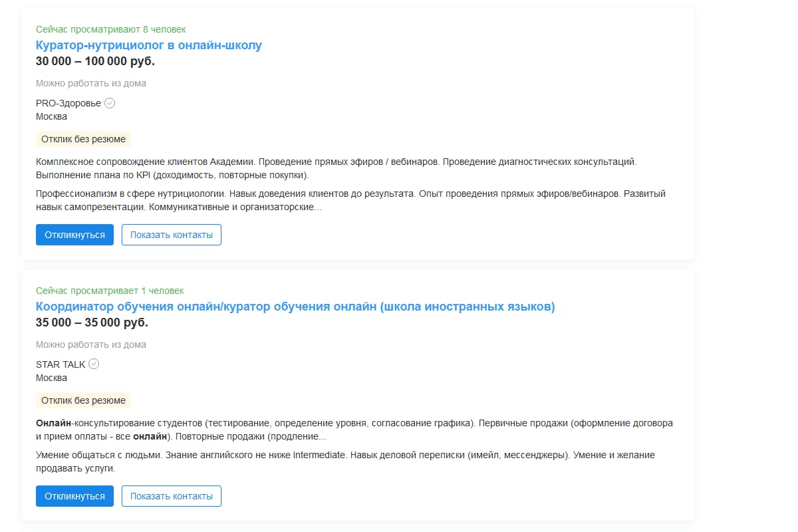Select the Отклик без резюме badge on first vacancy
The height and width of the screenshot is (532, 798).
82,138
